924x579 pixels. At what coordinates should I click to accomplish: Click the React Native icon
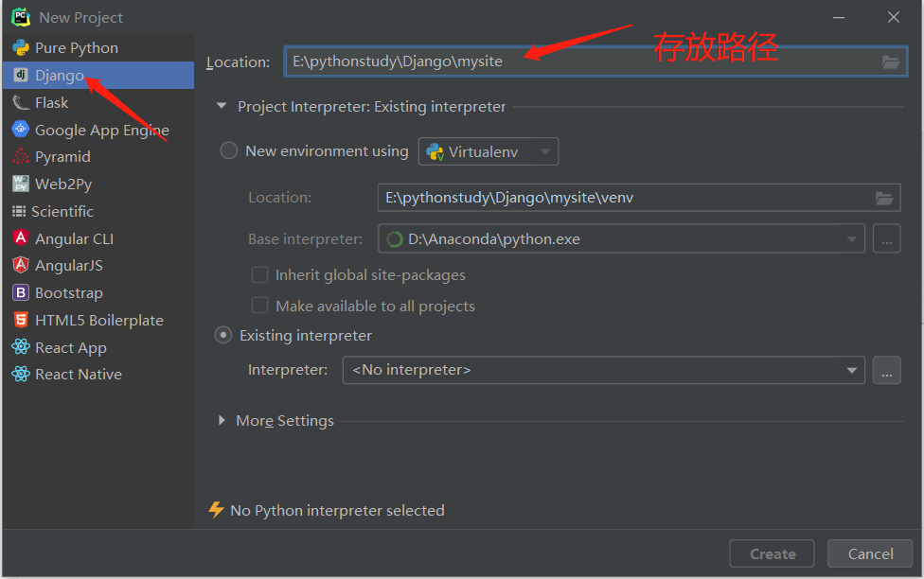pyautogui.click(x=20, y=375)
